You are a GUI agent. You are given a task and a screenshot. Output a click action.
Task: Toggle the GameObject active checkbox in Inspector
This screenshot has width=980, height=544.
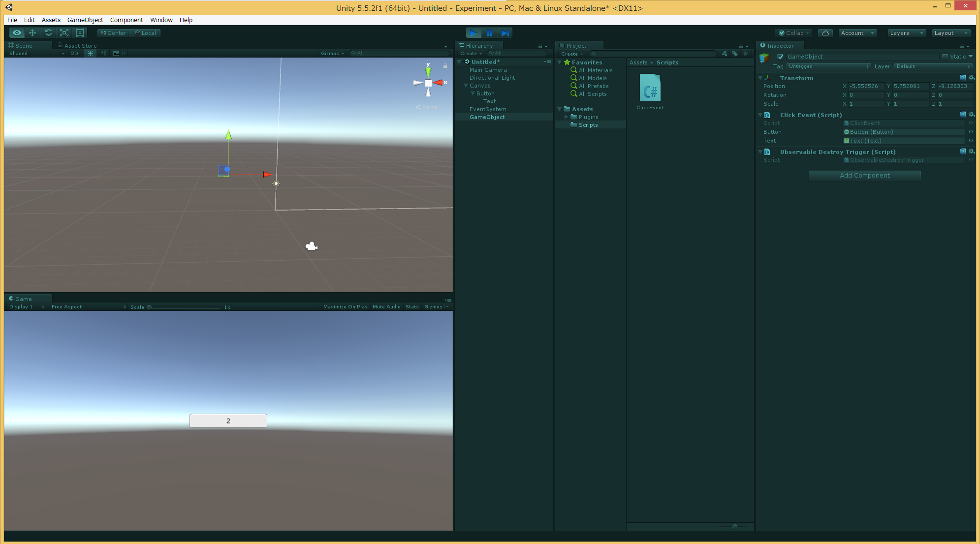click(780, 56)
